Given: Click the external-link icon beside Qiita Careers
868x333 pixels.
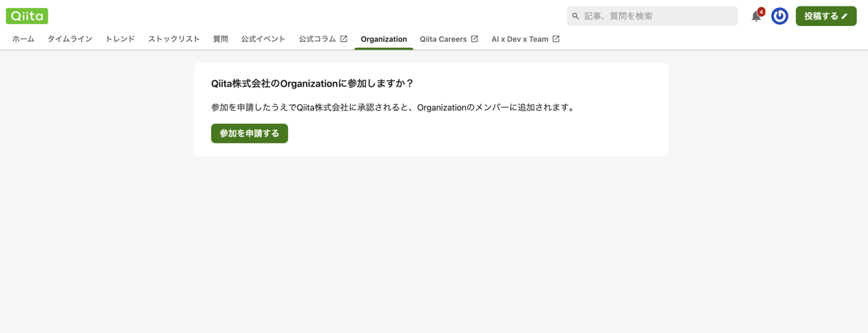Looking at the screenshot, I should pyautogui.click(x=475, y=39).
